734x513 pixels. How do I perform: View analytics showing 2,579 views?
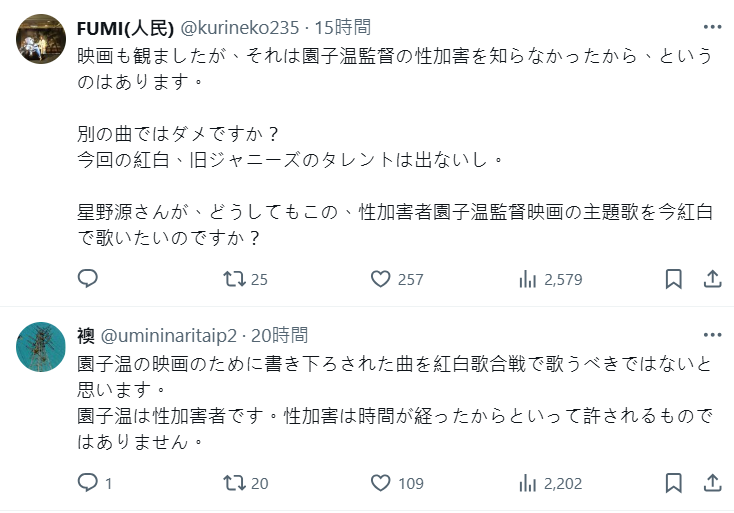pos(528,279)
